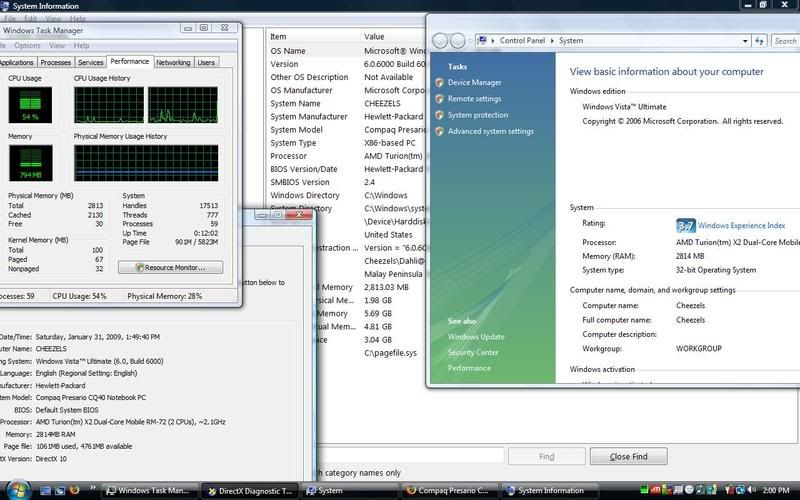Open the Options menu in Task Manager

point(27,45)
